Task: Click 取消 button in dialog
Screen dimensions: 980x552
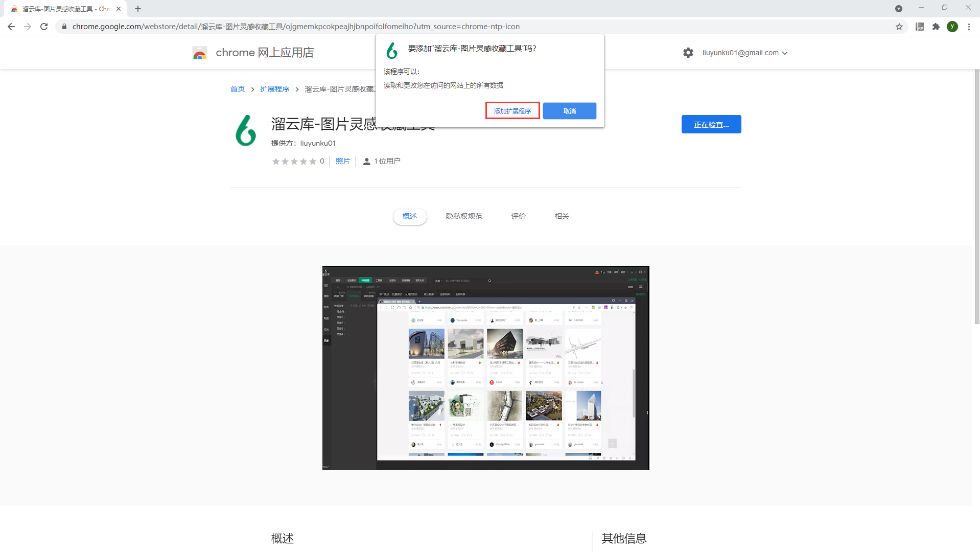Action: [x=570, y=111]
